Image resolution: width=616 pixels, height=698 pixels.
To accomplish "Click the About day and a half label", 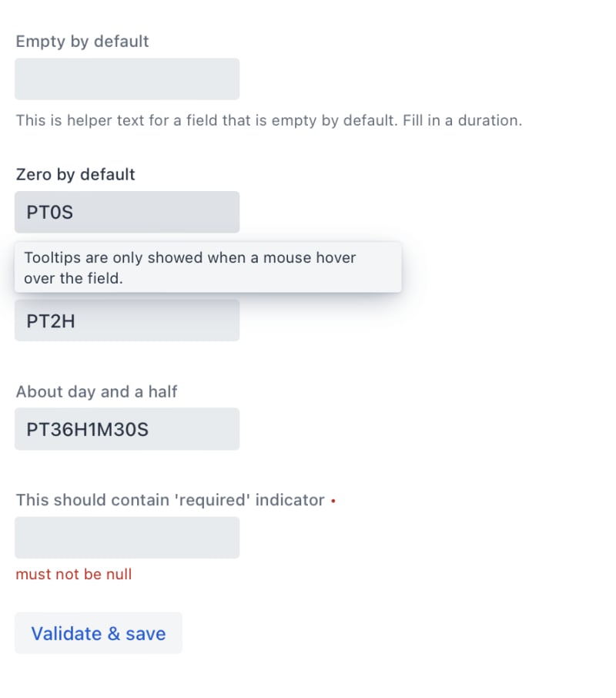I will point(97,391).
